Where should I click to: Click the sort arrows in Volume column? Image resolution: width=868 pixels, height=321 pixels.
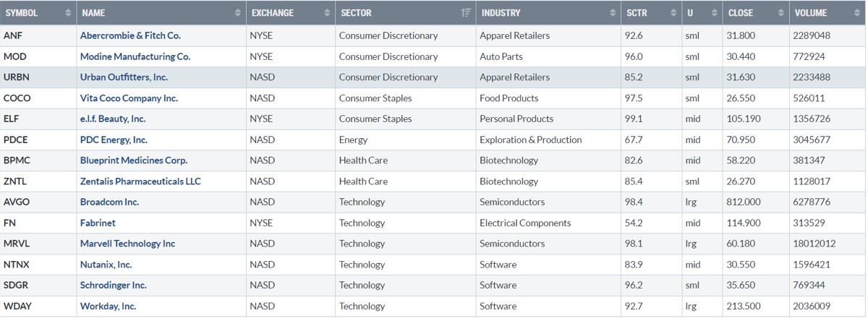click(x=856, y=13)
